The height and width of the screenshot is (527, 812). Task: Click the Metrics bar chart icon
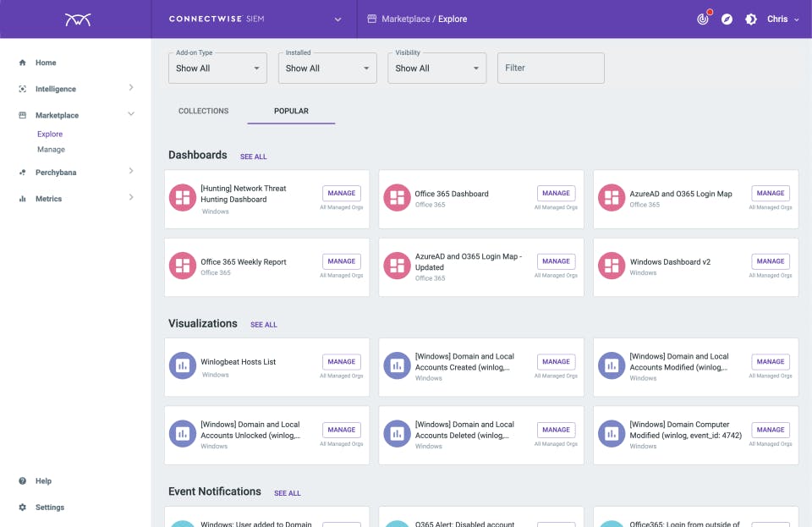22,199
